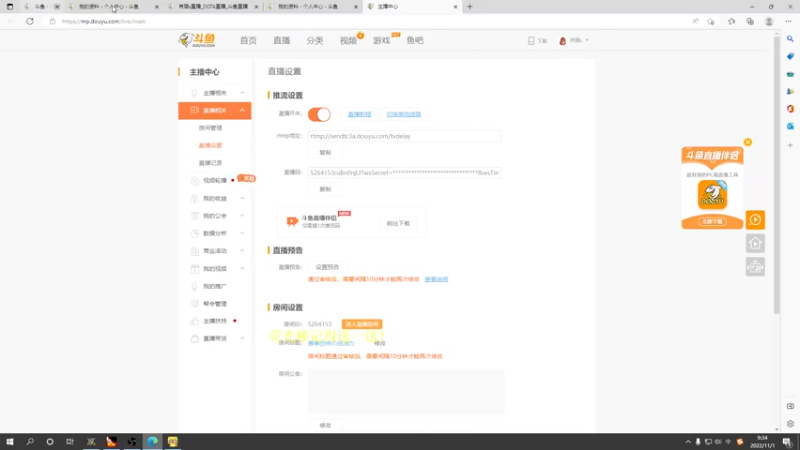Click the phone download icon in header

pyautogui.click(x=531, y=40)
